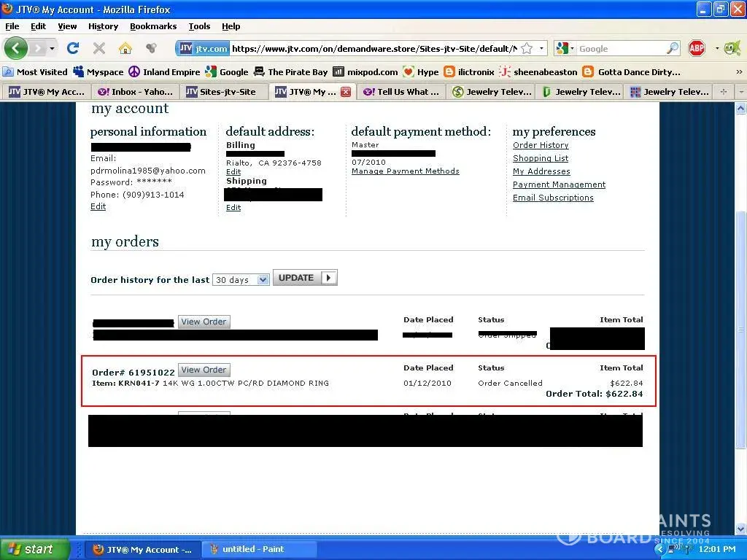Open the Tools menu
The width and height of the screenshot is (747, 560).
[199, 26]
